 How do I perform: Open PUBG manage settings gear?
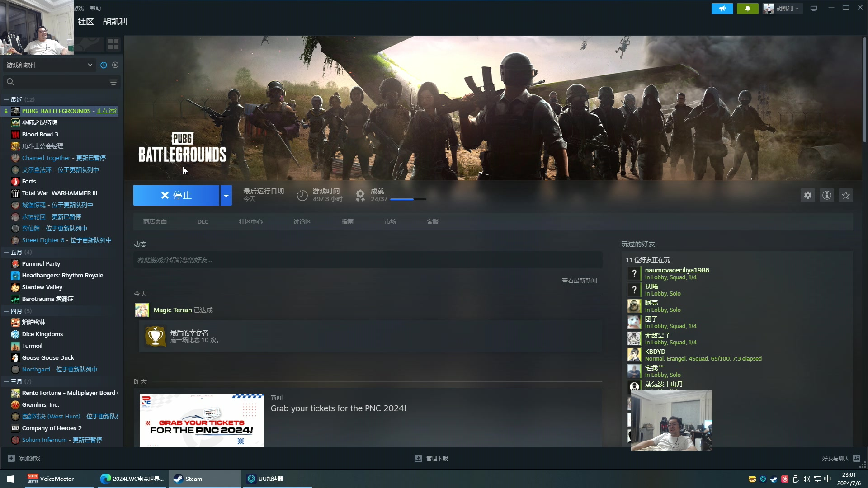point(808,195)
